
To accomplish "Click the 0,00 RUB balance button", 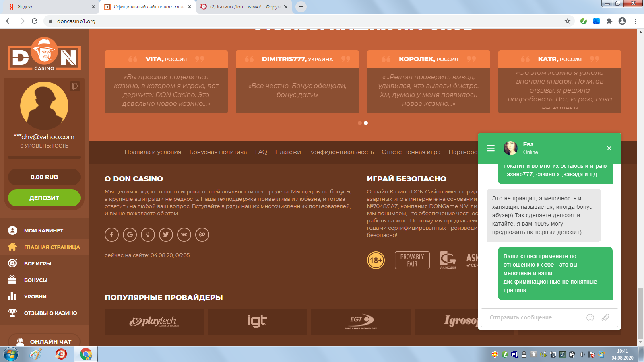I will click(44, 177).
